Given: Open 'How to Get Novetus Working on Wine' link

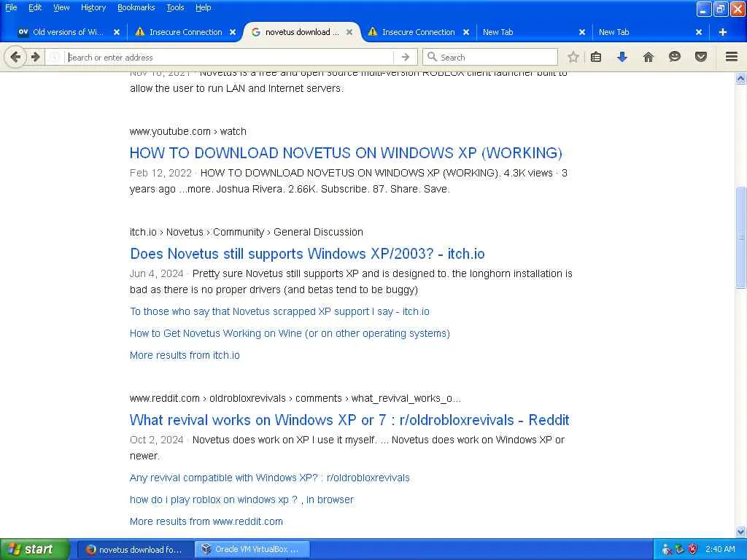Looking at the screenshot, I should pos(290,333).
